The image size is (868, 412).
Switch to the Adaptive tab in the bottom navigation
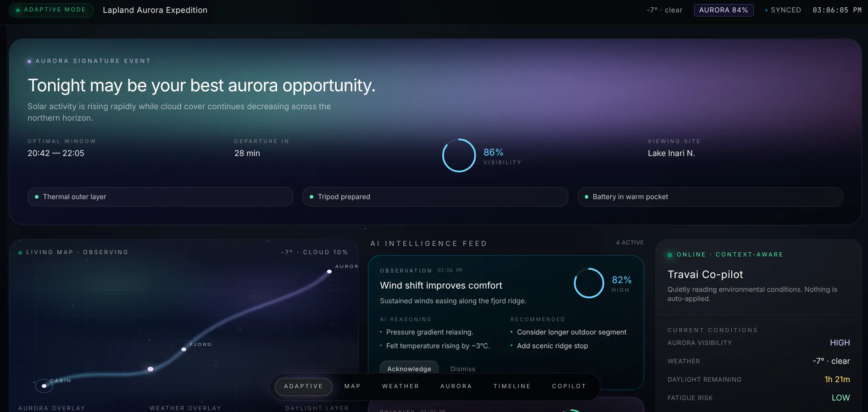[x=303, y=386]
